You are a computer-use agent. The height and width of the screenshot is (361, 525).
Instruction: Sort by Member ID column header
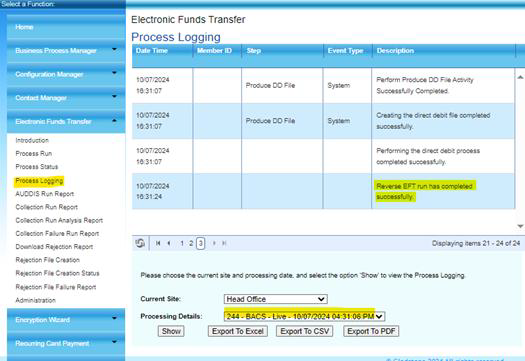click(x=214, y=51)
